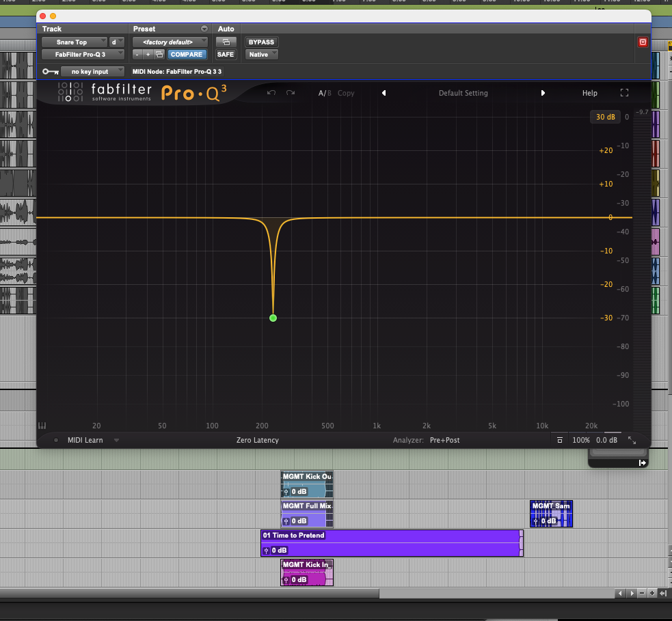Click the analyzer settings icon in the bottom bar
This screenshot has width=672, height=621.
coord(559,440)
